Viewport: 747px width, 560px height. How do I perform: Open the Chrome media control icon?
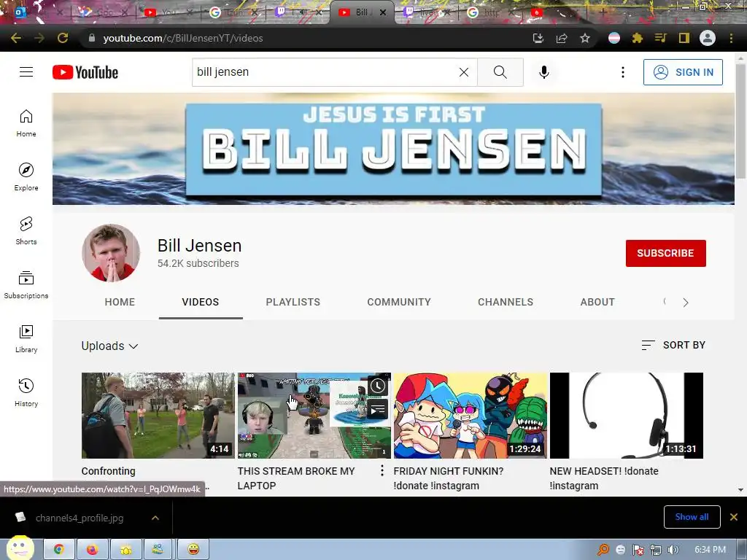point(661,38)
